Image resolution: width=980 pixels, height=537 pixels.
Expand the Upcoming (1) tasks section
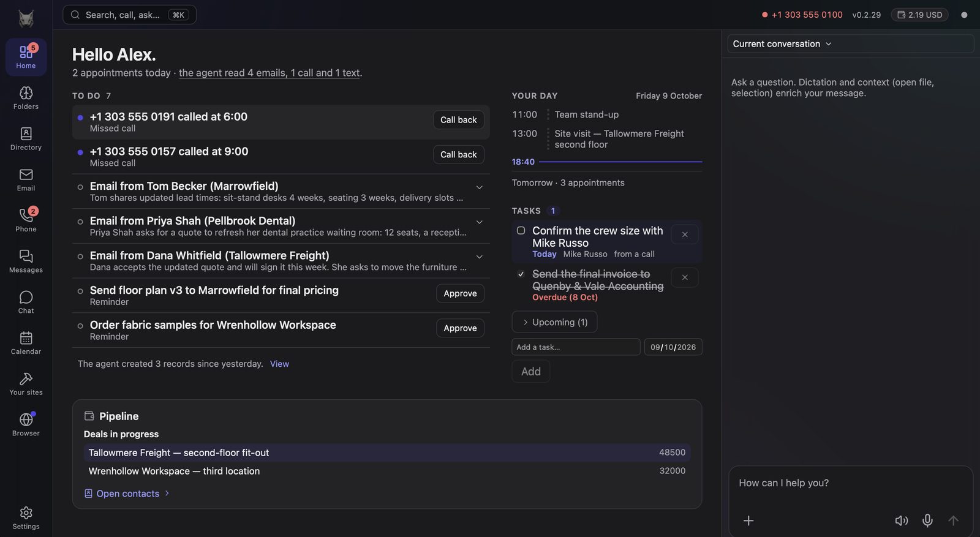click(554, 322)
